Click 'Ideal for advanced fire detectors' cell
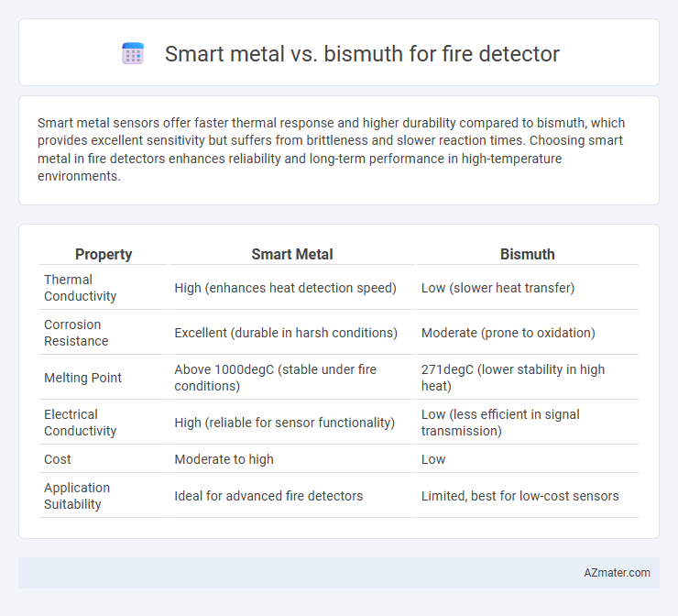This screenshot has width=678, height=616. tap(268, 496)
